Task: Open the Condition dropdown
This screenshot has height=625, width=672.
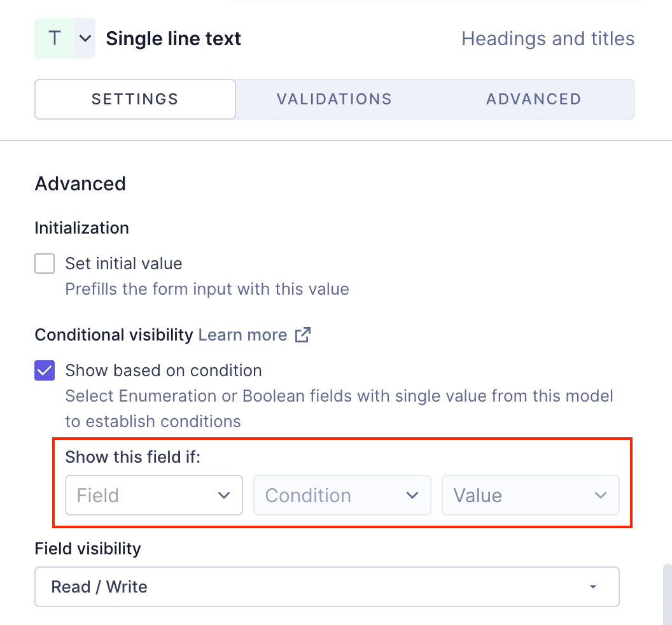Action: pos(342,495)
